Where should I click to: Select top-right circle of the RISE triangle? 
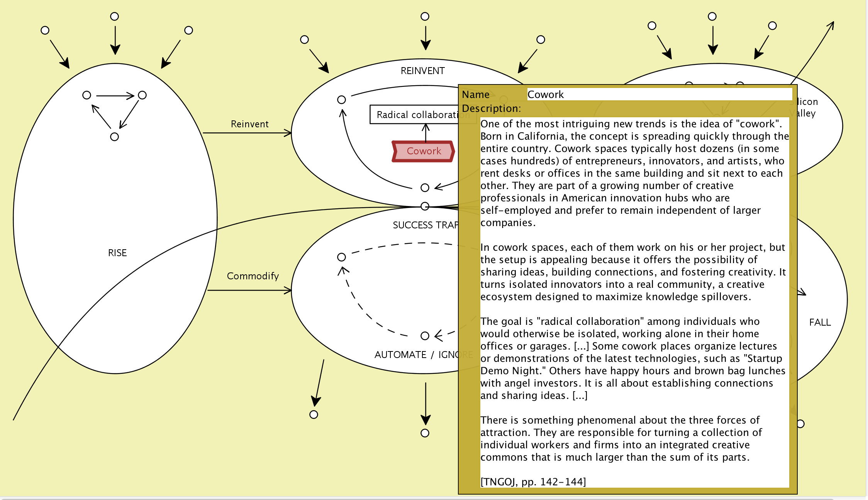tap(142, 95)
